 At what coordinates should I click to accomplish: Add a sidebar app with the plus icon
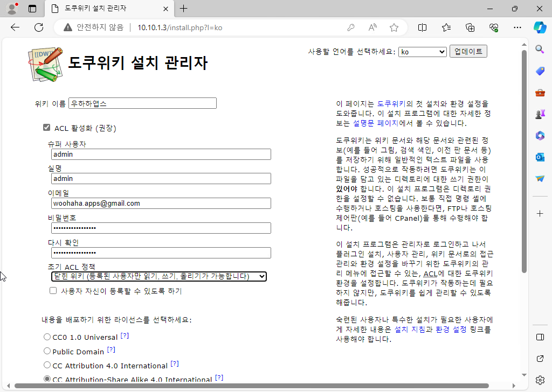(540, 213)
